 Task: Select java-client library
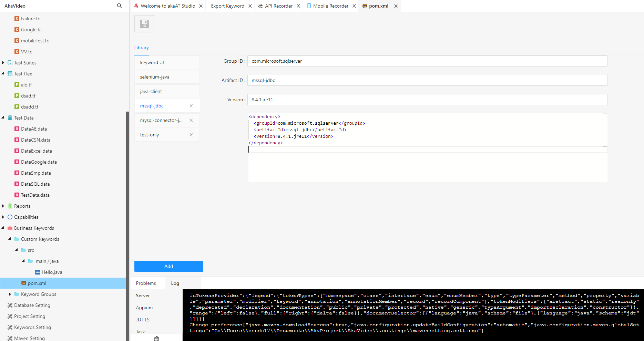pyautogui.click(x=167, y=91)
